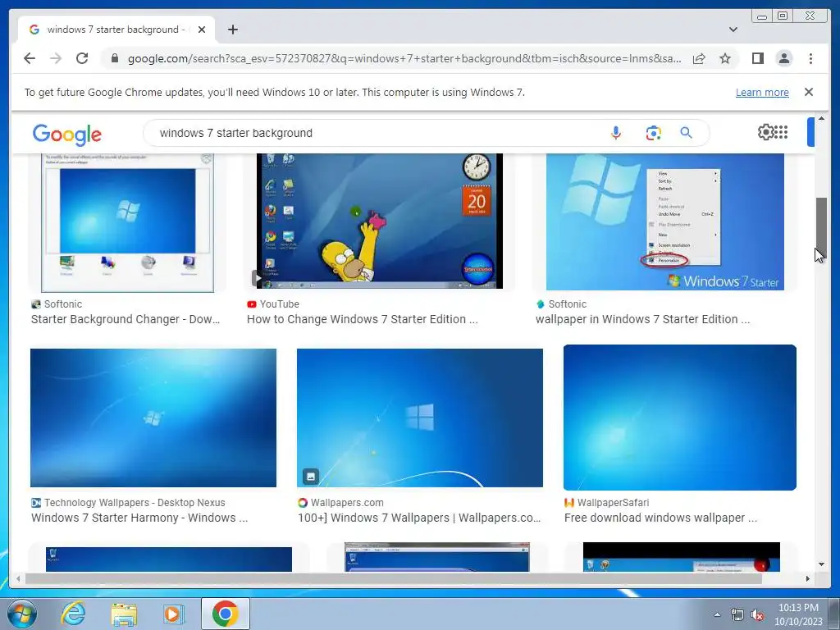
Task: Click the horizontal scrollbar left arrow
Action: click(x=18, y=578)
